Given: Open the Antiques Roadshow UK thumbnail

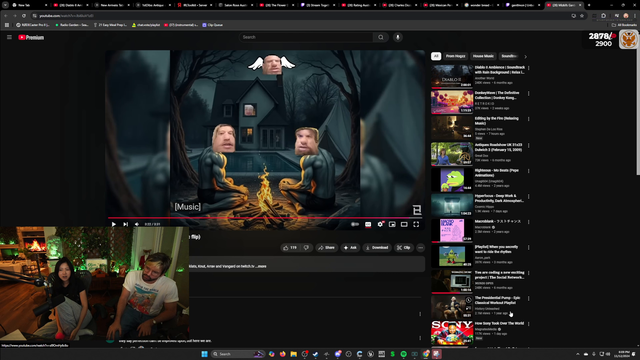Looking at the screenshot, I should coord(452,153).
